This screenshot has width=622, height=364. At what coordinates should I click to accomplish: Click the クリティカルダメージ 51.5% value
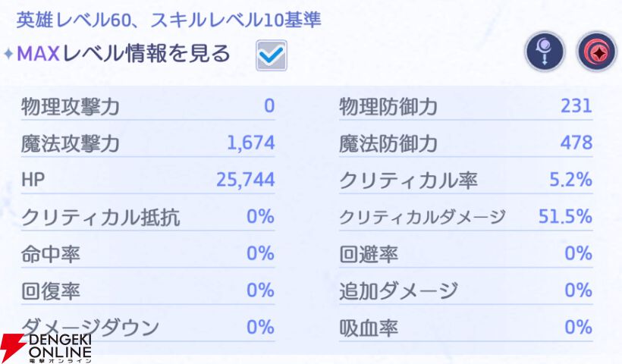click(565, 216)
